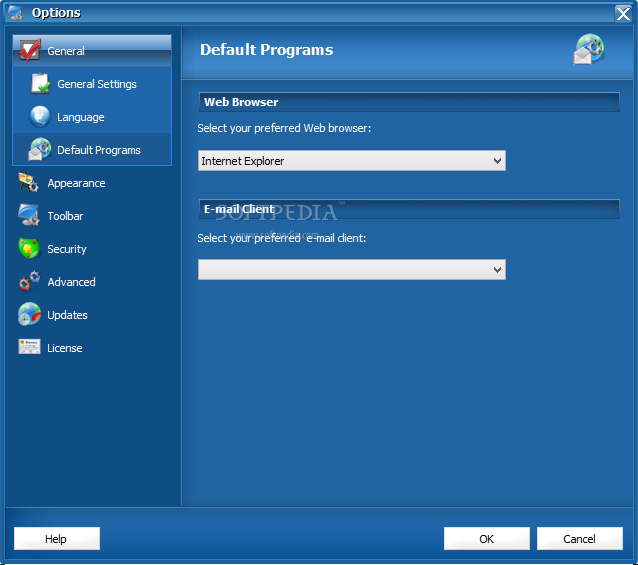Select the Language page
Screen dimensions: 638x565
point(92,117)
